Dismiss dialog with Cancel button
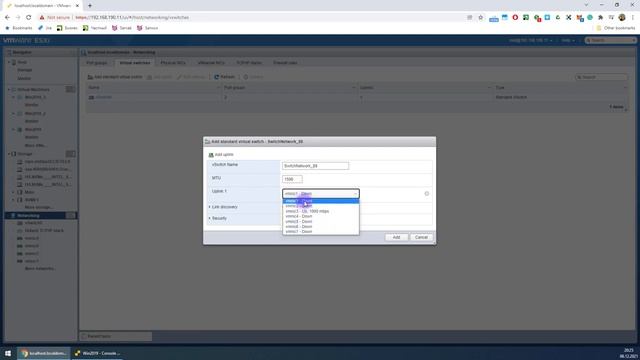 pos(421,237)
